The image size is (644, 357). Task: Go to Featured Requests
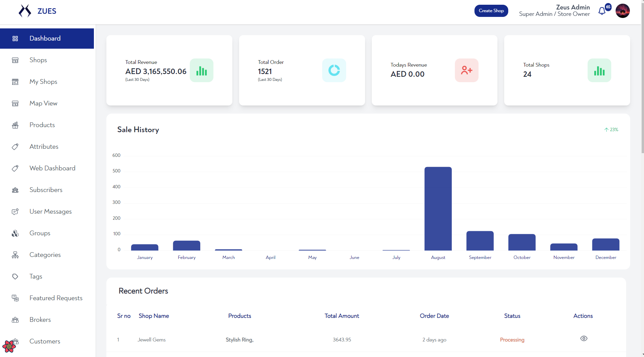[47, 298]
